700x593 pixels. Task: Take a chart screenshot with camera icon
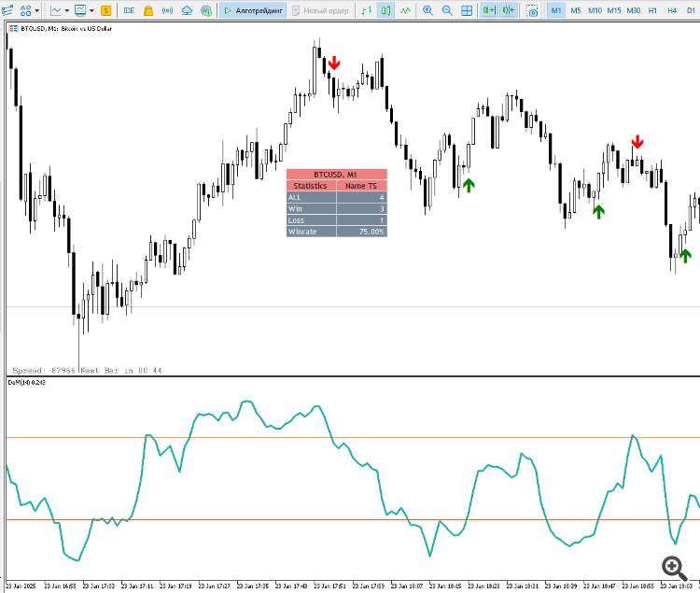pyautogui.click(x=532, y=10)
